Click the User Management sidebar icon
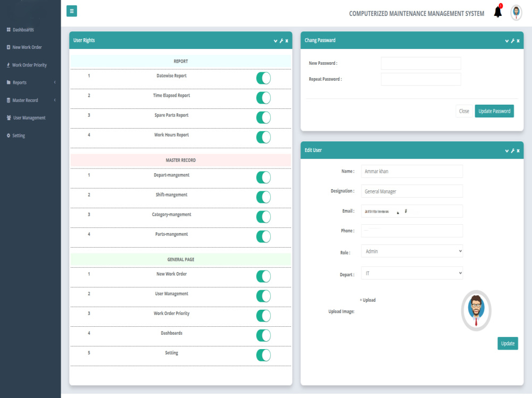Screen dimensions: 532x398 tap(9, 117)
